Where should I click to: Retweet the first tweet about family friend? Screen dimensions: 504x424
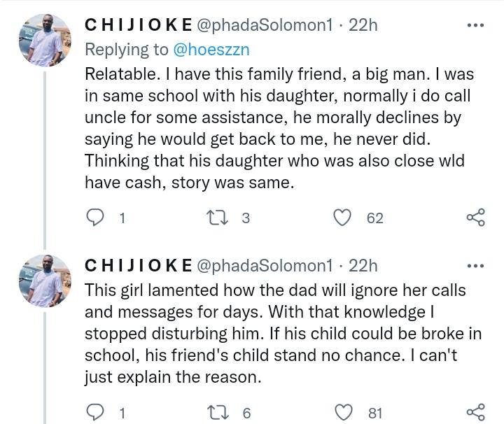click(217, 218)
